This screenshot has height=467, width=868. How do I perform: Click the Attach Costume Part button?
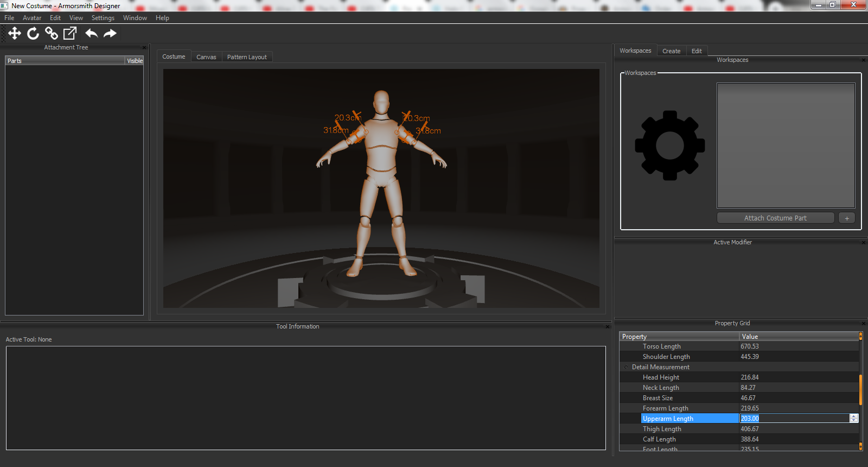coord(775,218)
